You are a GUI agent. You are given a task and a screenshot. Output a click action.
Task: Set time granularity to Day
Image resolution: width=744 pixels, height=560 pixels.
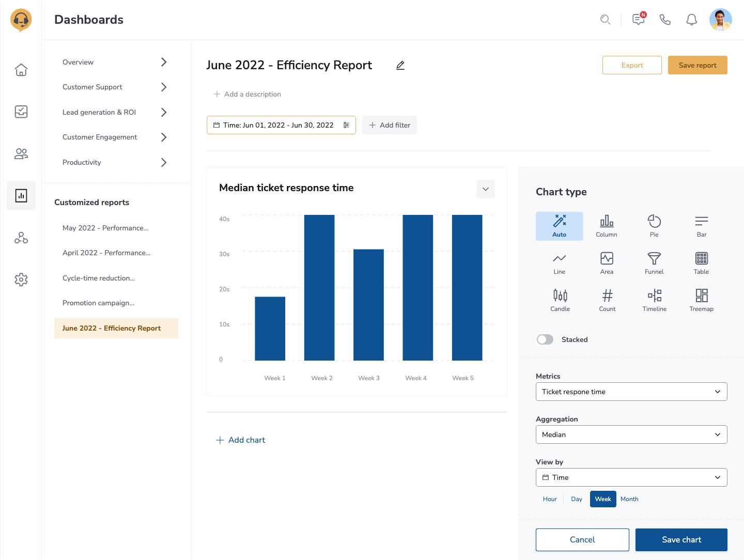577,499
